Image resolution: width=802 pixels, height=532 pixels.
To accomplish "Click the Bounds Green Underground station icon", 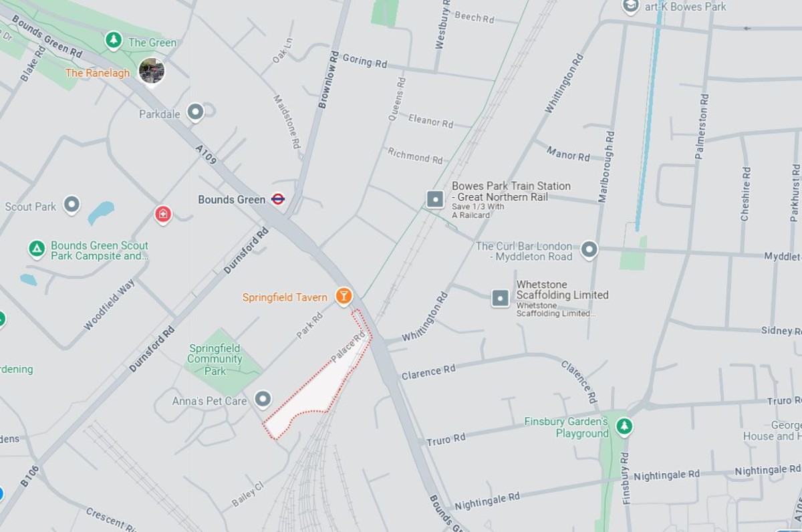I will pyautogui.click(x=278, y=199).
